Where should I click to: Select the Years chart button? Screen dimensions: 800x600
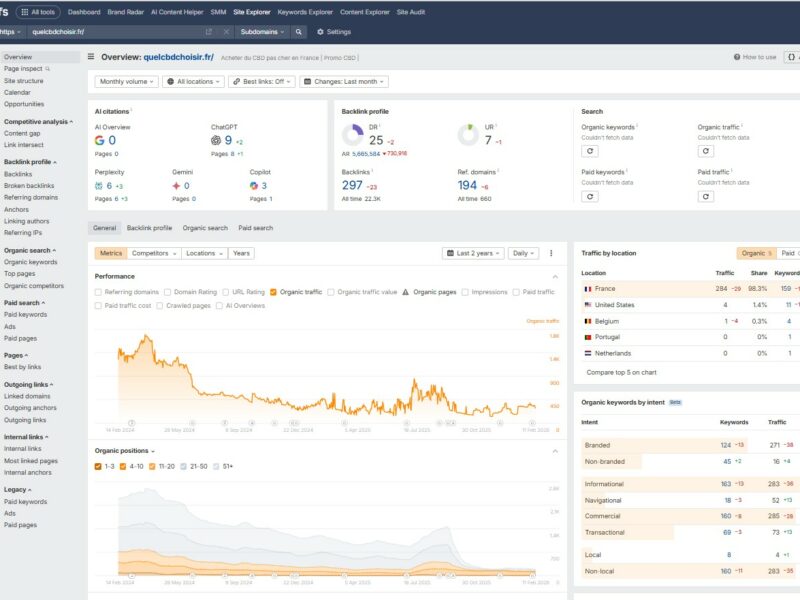point(241,253)
